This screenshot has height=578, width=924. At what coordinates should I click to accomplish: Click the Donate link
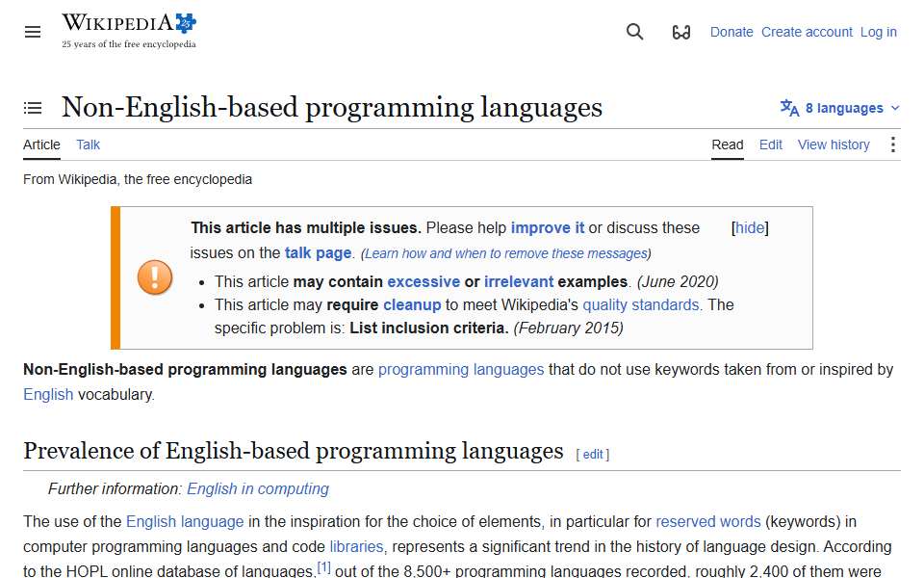coord(731,32)
